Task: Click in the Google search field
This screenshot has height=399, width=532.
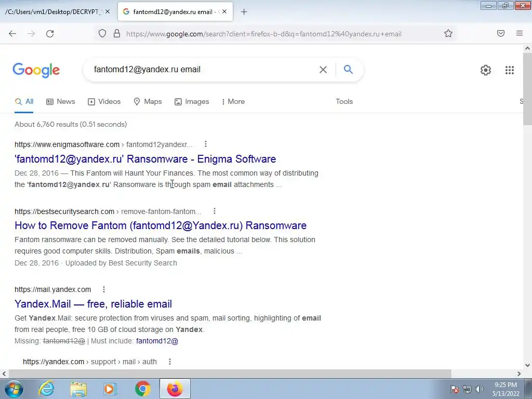Action: coord(204,70)
